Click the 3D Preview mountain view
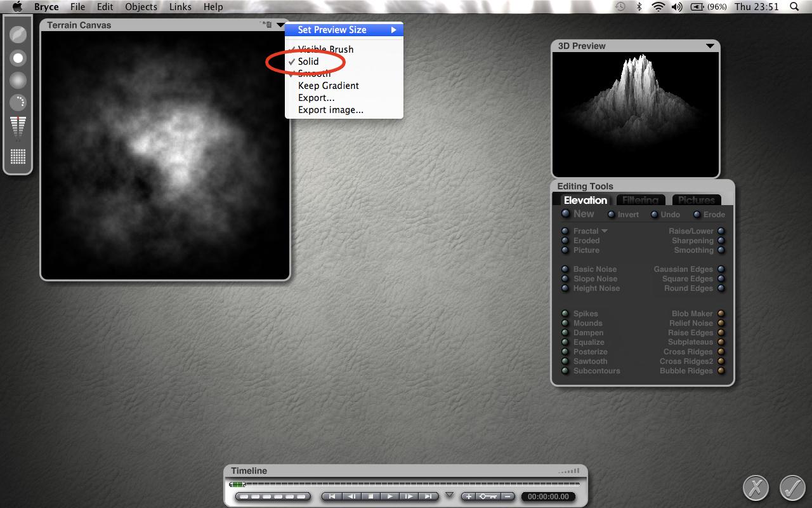The width and height of the screenshot is (812, 508). pos(636,114)
